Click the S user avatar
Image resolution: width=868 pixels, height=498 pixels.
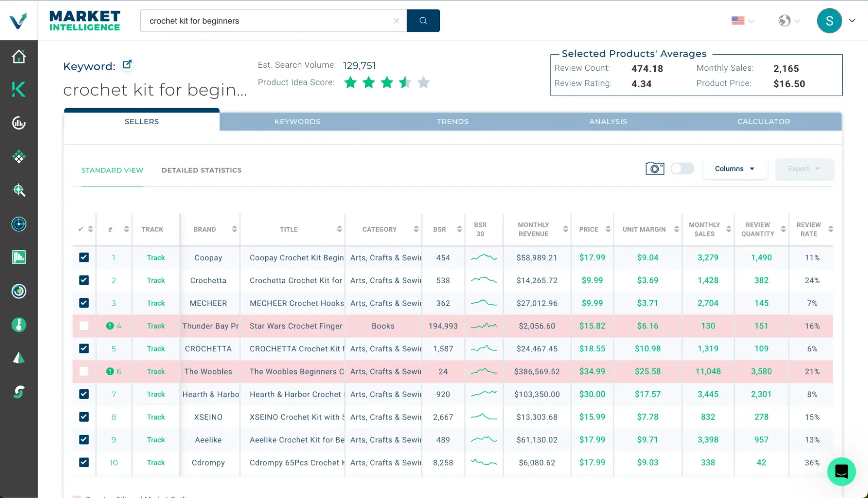829,21
